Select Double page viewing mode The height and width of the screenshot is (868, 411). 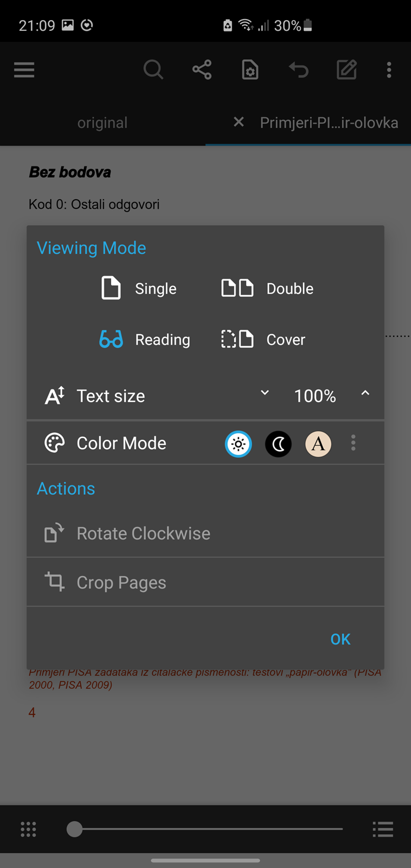tap(267, 288)
